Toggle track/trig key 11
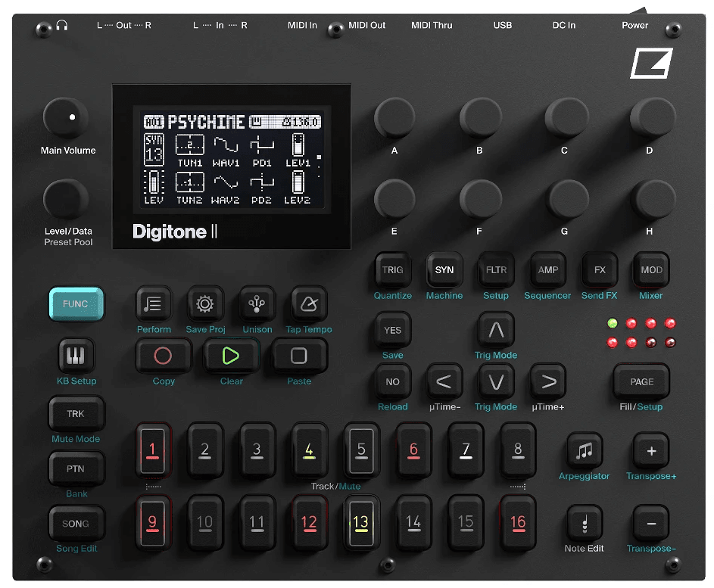This screenshot has height=588, width=714. tap(257, 522)
